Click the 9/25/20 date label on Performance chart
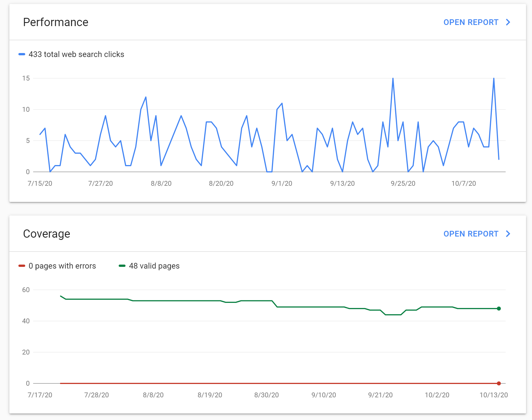 403,183
